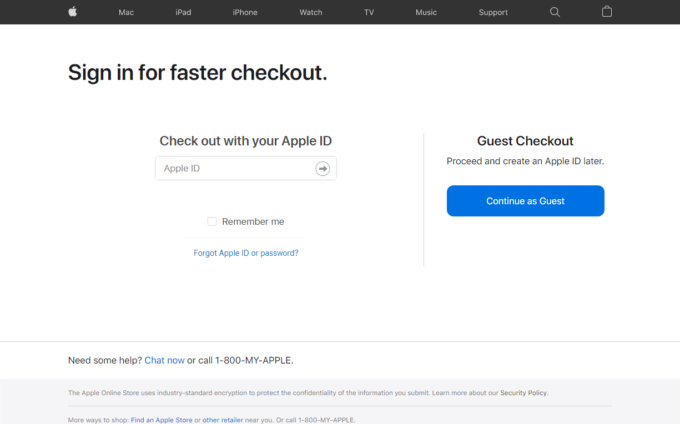Open the search magnifier icon
The height and width of the screenshot is (424, 680).
[x=555, y=12]
